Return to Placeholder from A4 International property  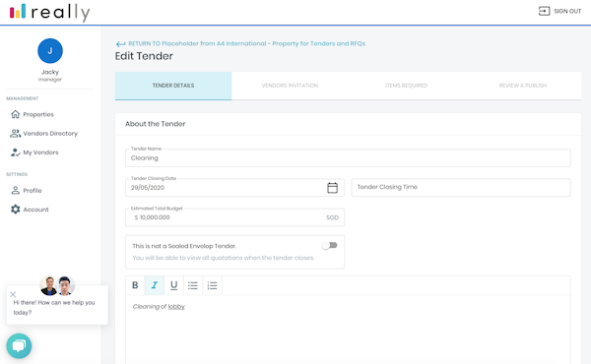[x=246, y=43]
